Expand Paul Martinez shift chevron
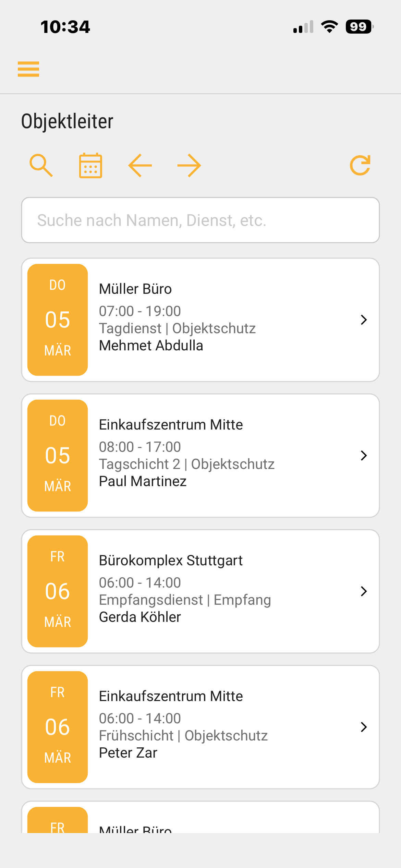The height and width of the screenshot is (868, 401). click(x=364, y=456)
